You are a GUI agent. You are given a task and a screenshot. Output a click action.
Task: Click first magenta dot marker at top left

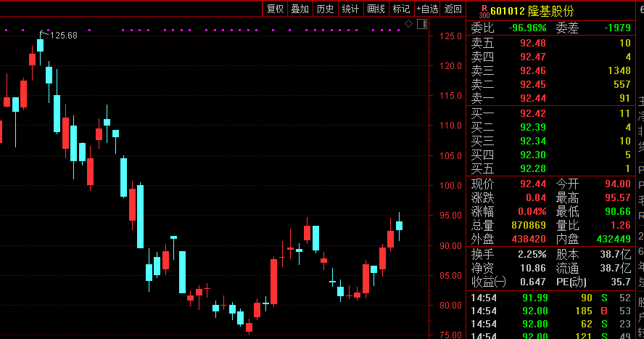(x=5, y=30)
